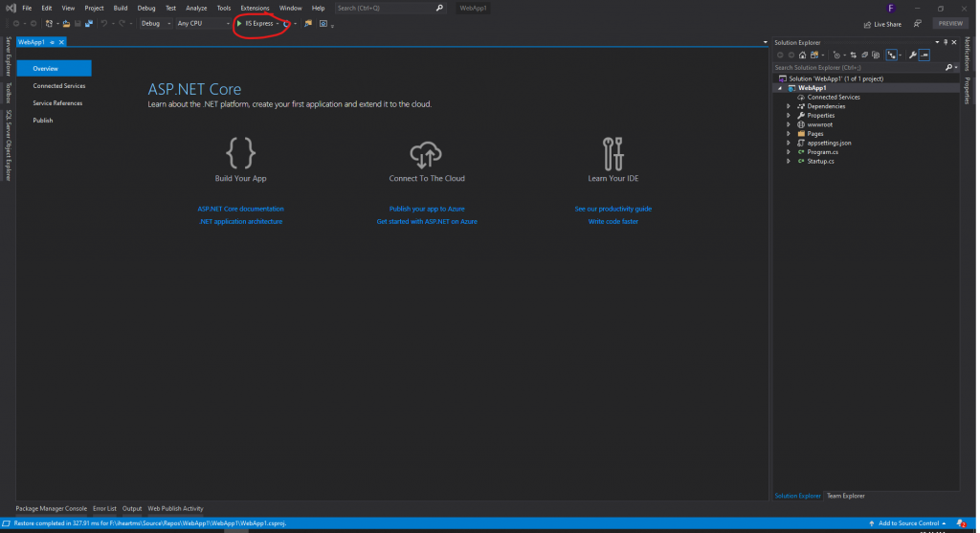980x533 pixels.
Task: Collapse the WebApp1 project node
Action: (780, 88)
